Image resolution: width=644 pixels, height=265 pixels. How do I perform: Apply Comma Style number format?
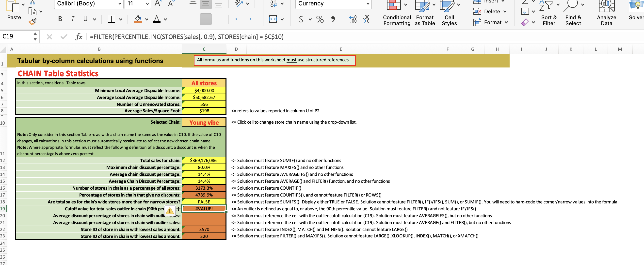(x=333, y=19)
